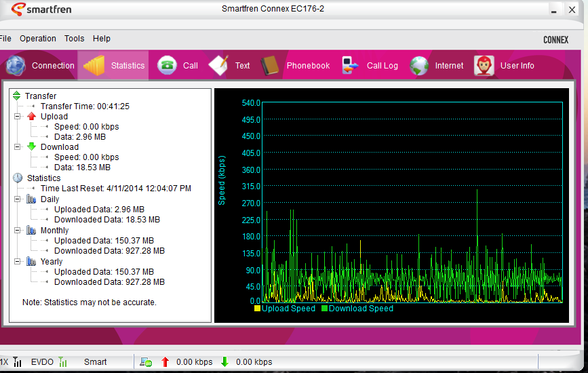Open the File menu
Image resolution: width=588 pixels, height=373 pixels.
5,39
